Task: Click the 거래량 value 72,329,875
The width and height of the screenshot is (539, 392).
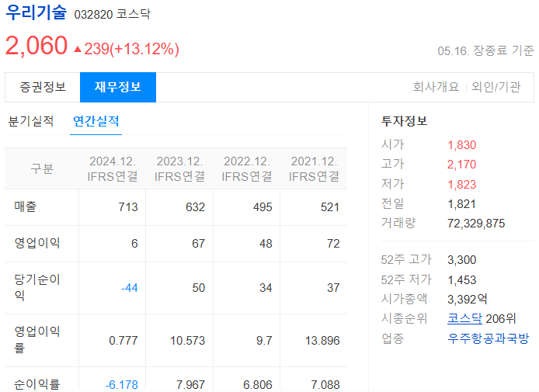Action: [476, 224]
